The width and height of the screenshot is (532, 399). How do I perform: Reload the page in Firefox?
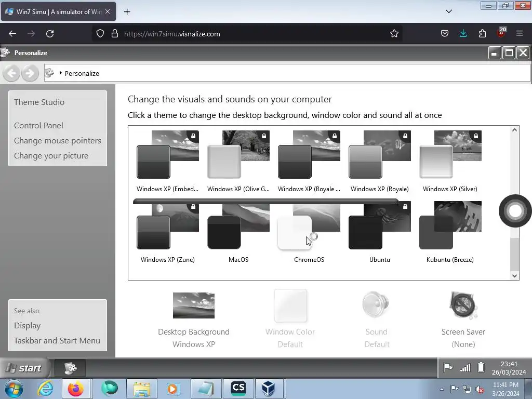point(50,34)
